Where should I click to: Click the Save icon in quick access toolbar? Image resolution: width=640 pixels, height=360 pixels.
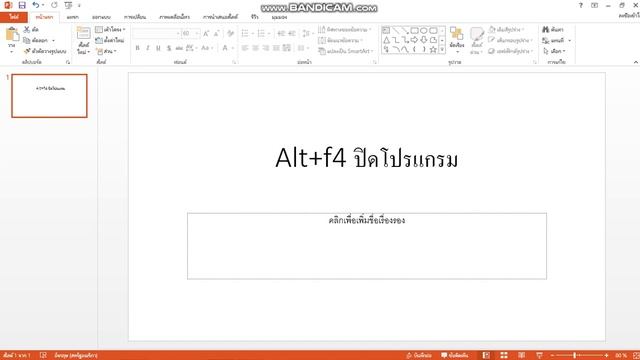(x=22, y=5)
